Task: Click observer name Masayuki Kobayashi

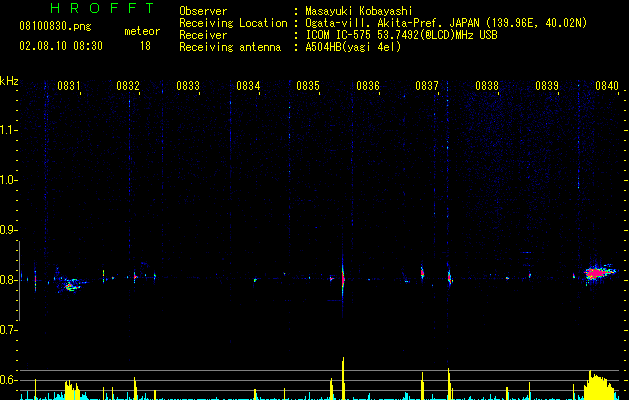Action: pos(359,11)
